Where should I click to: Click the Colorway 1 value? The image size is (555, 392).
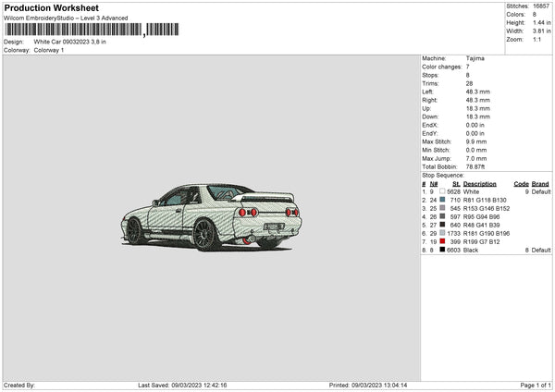point(49,50)
